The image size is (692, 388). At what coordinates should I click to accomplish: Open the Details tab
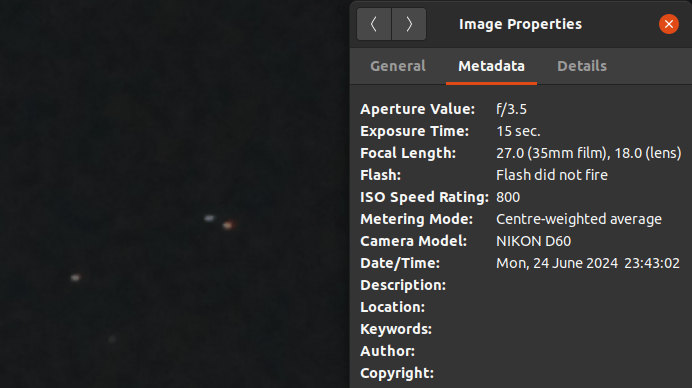(582, 66)
